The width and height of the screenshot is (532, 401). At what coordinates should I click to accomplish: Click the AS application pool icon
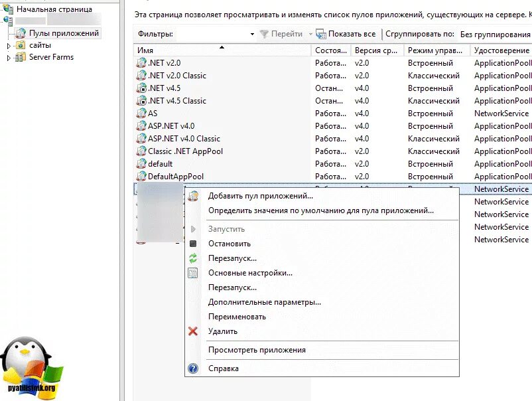point(141,113)
